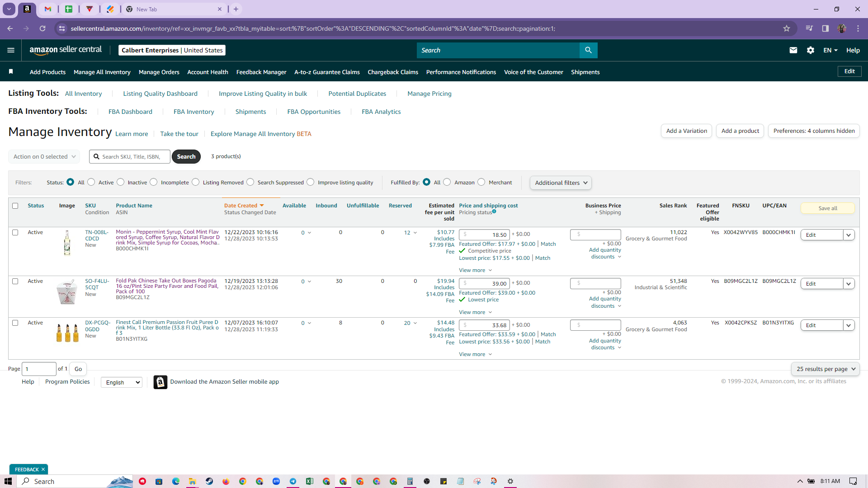868x488 pixels.
Task: Select Search Suppressed status filter
Action: tap(250, 182)
